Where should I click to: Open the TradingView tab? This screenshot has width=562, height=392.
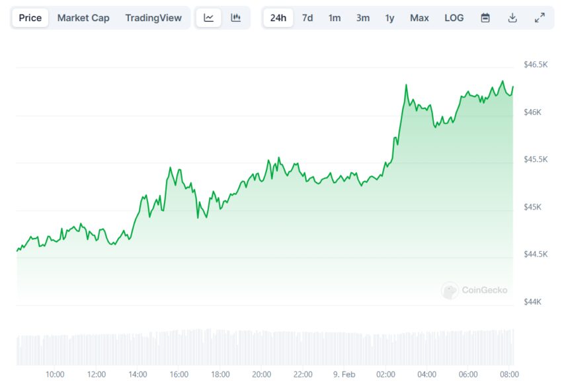point(153,18)
